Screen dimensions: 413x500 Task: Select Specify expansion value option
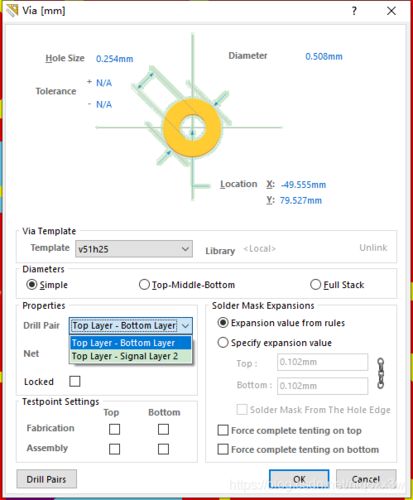tap(275, 343)
